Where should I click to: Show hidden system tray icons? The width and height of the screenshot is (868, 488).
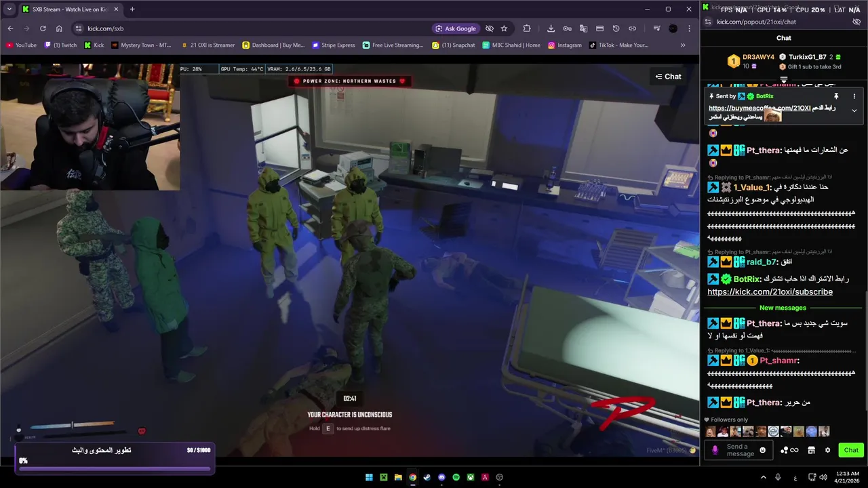[x=763, y=477]
